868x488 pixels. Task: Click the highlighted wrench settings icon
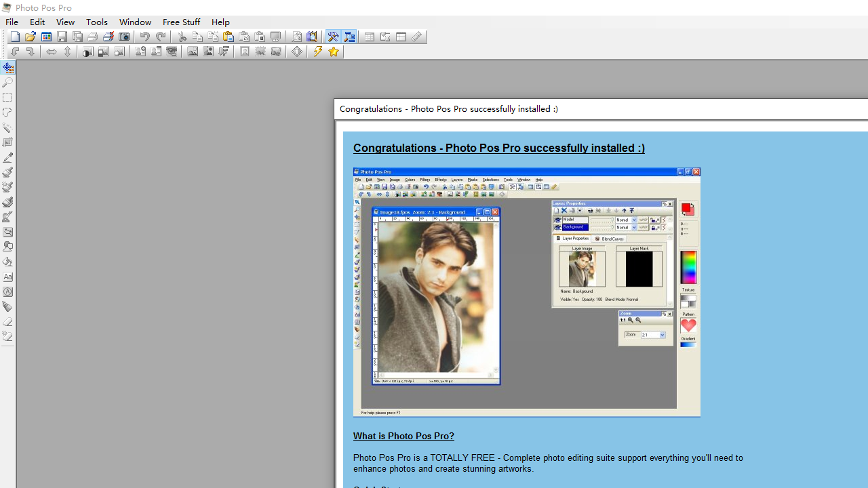tap(334, 37)
